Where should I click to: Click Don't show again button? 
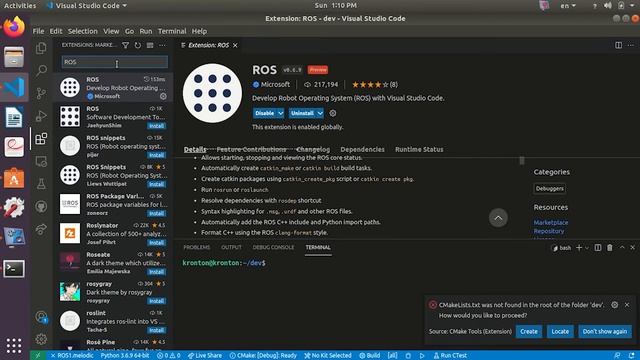[x=605, y=331]
